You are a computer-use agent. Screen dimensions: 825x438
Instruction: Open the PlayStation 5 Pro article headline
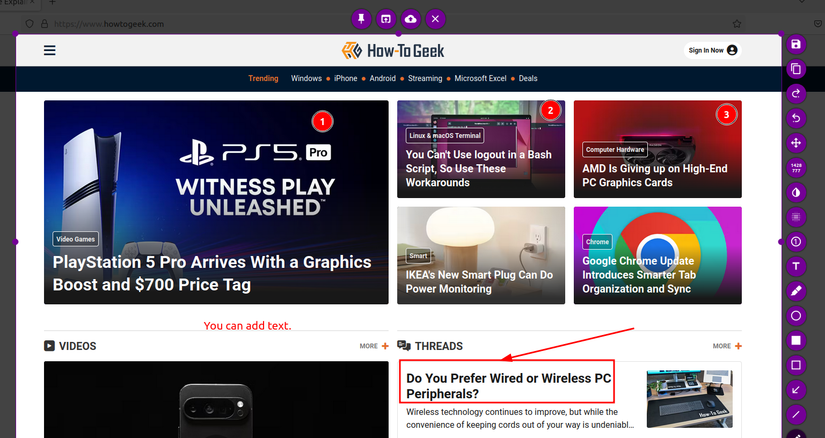[x=212, y=273]
